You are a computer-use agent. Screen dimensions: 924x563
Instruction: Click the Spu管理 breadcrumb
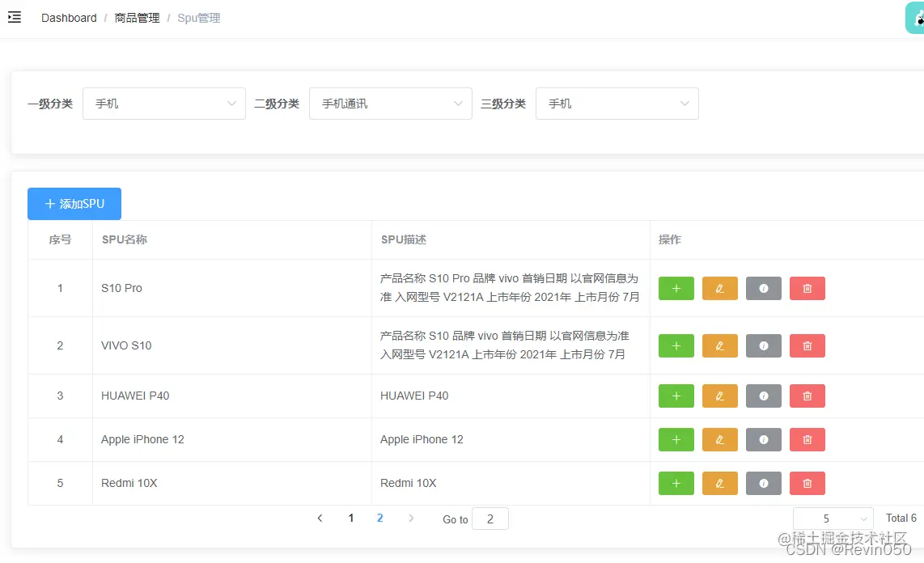pos(198,18)
